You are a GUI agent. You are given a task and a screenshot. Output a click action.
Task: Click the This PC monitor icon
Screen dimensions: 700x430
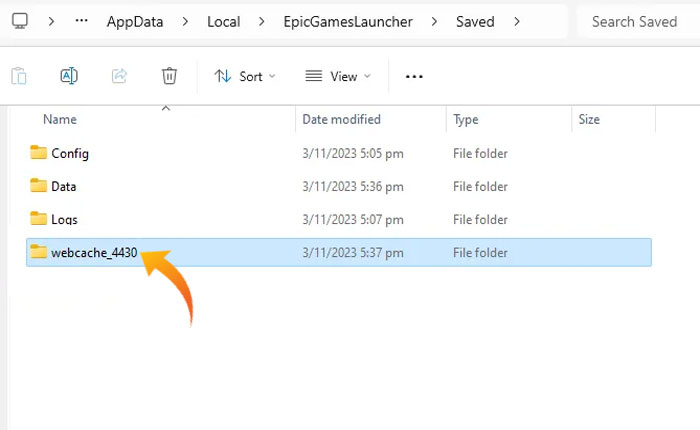[x=19, y=21]
